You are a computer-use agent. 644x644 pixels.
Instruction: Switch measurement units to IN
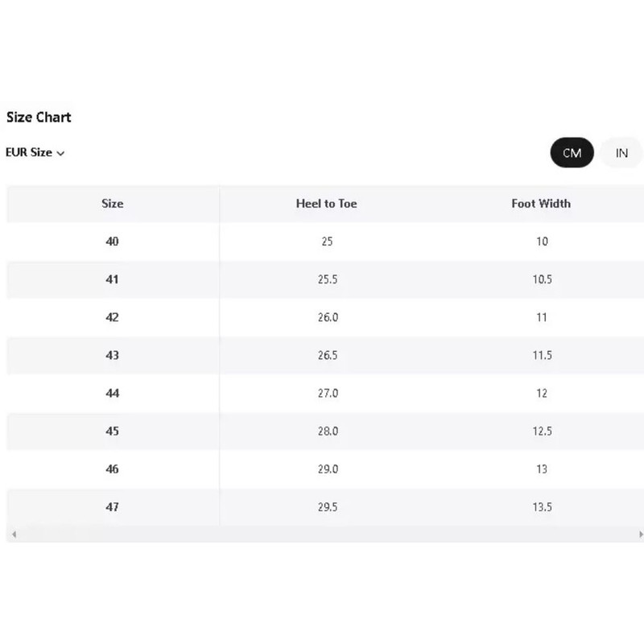pos(621,153)
